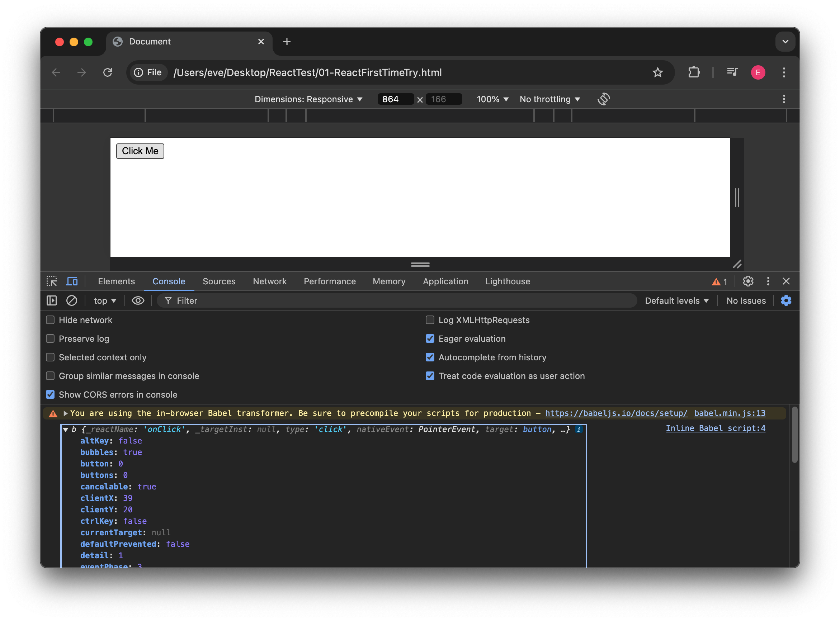Viewport: 840px width, 621px height.
Task: Bookmark the page with the star icon
Action: (x=658, y=72)
